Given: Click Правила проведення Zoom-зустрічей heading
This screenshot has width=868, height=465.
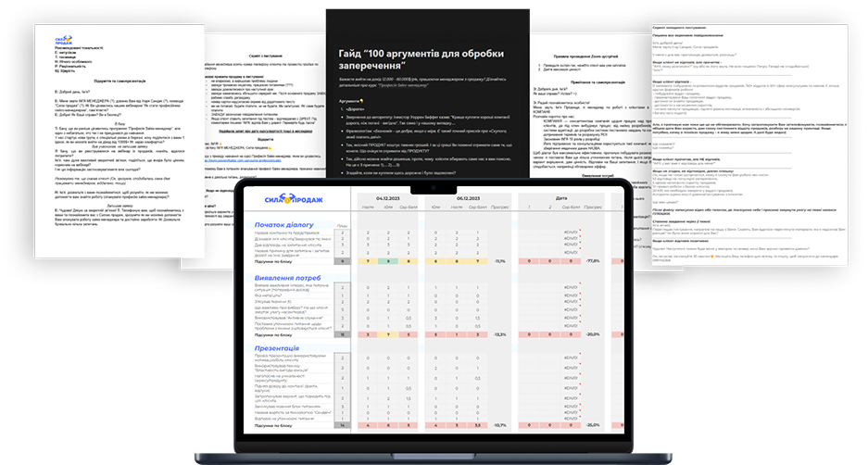Looking at the screenshot, I should (585, 57).
